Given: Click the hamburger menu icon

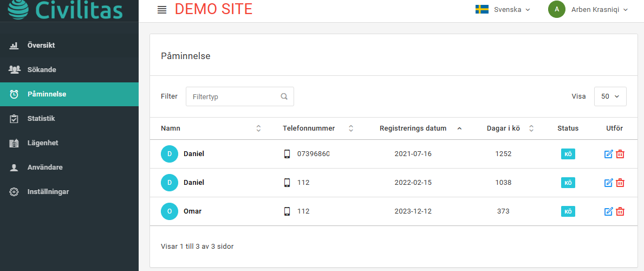Looking at the screenshot, I should pyautogui.click(x=161, y=10).
